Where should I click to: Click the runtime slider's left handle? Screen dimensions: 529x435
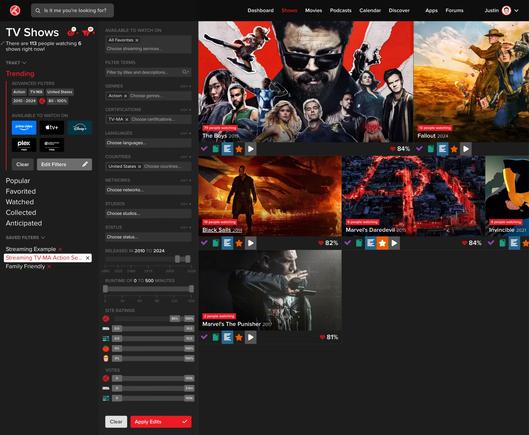pos(106,289)
